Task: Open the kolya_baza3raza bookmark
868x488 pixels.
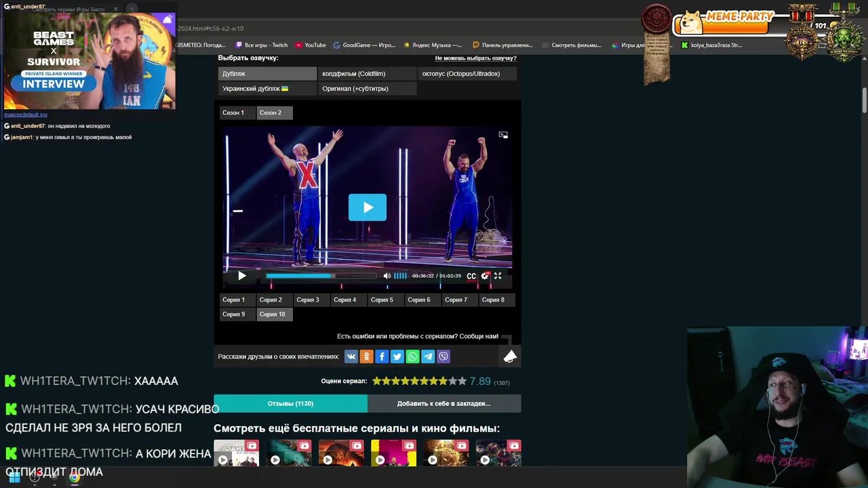Action: [x=711, y=45]
